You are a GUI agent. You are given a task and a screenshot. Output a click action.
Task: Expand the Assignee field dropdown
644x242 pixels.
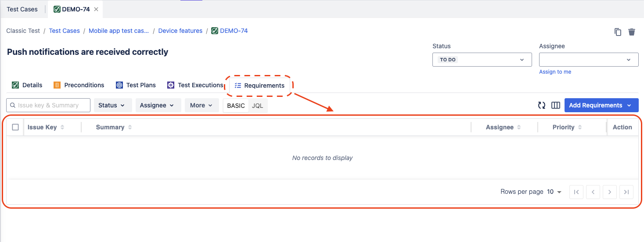click(588, 60)
